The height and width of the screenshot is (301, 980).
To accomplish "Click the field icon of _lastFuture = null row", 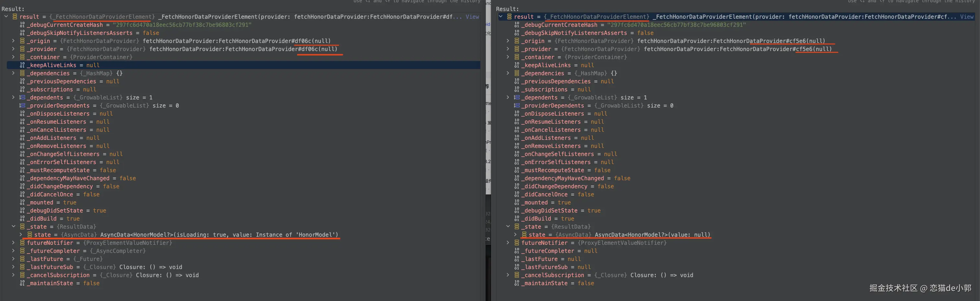I will [x=517, y=259].
